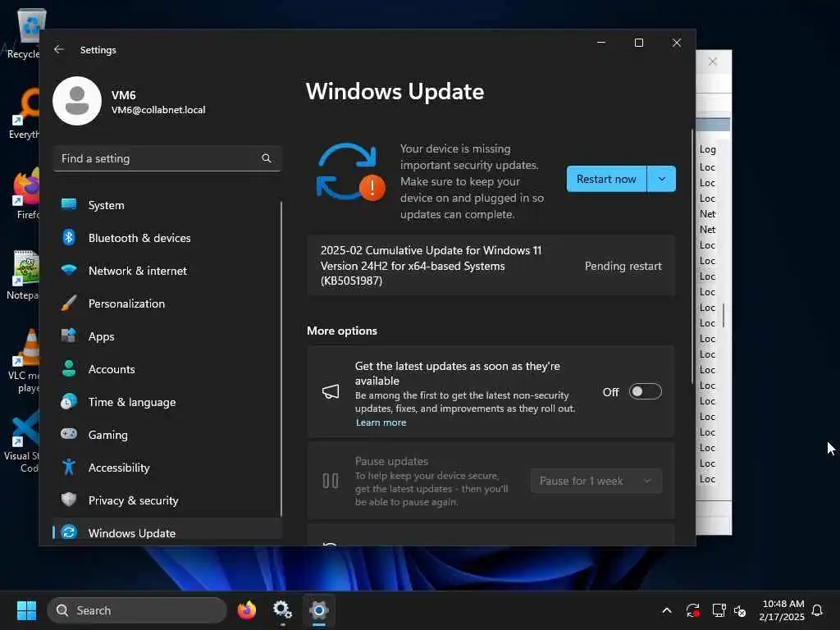
Task: Click the Time & language clock icon
Action: tap(69, 401)
